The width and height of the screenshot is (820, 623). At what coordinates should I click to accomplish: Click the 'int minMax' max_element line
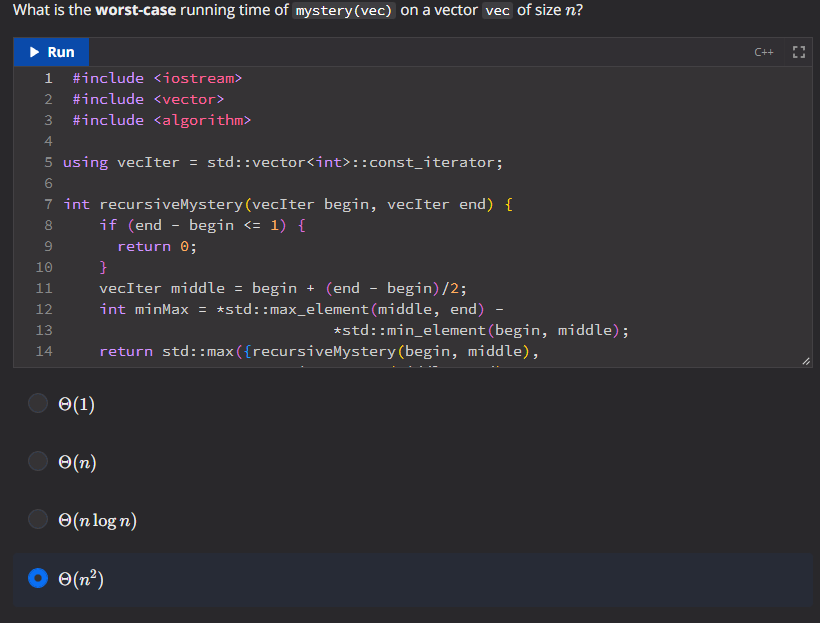point(302,309)
